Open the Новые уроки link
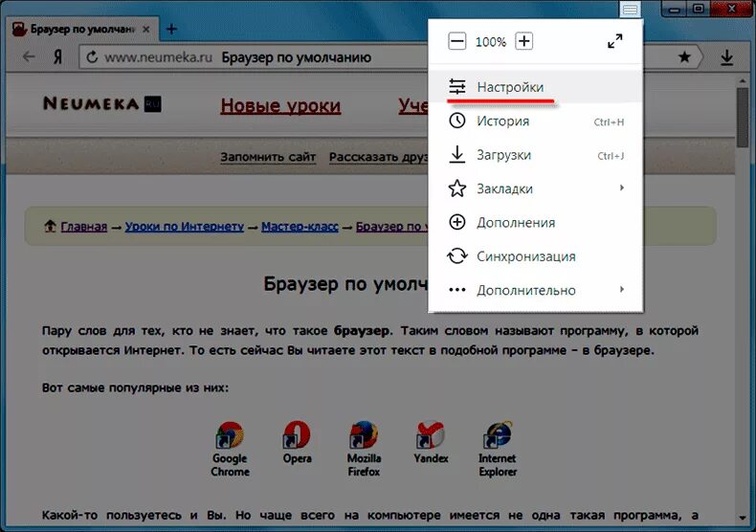This screenshot has height=532, width=756. [x=280, y=105]
